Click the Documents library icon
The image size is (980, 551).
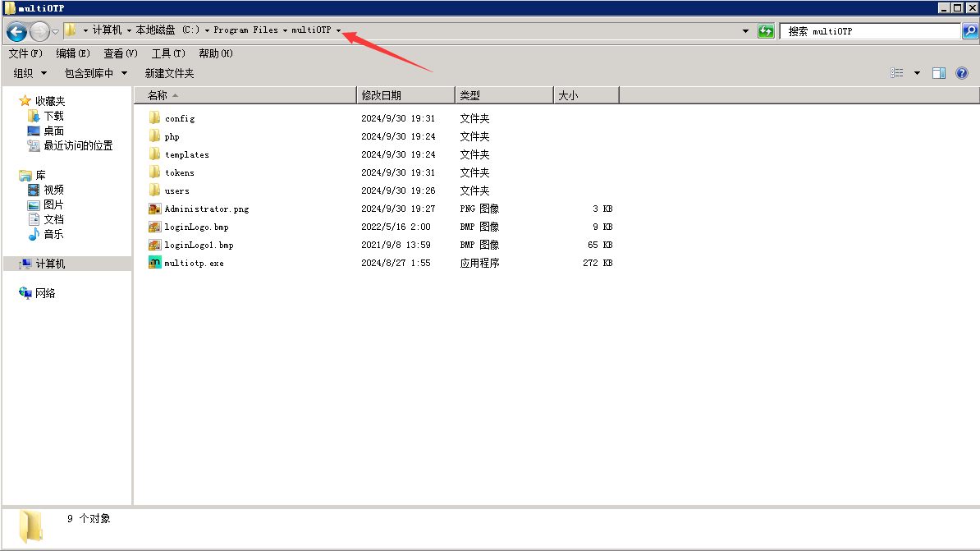(x=34, y=219)
